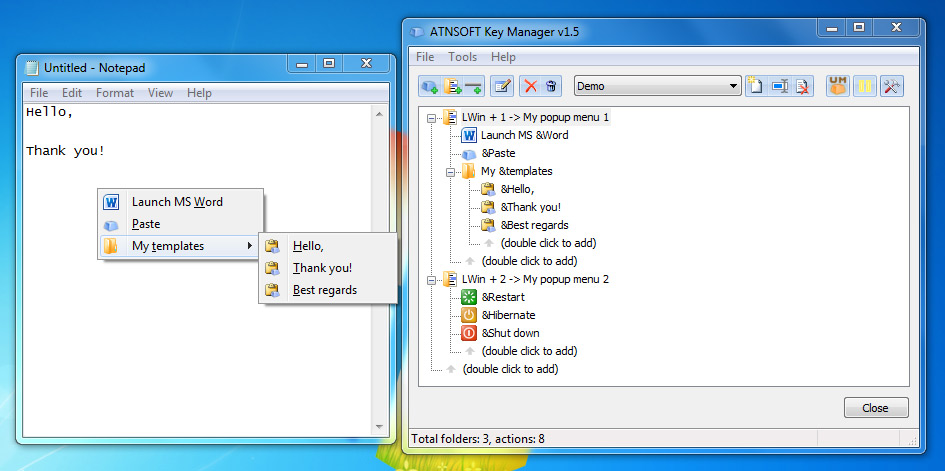Choose Paste in the popup menu

(180, 224)
